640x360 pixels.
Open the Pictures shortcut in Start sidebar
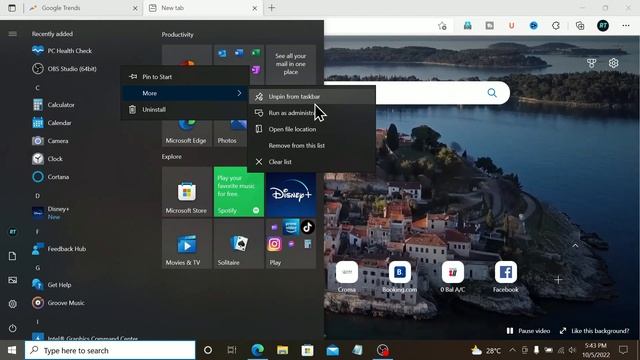coord(13,280)
